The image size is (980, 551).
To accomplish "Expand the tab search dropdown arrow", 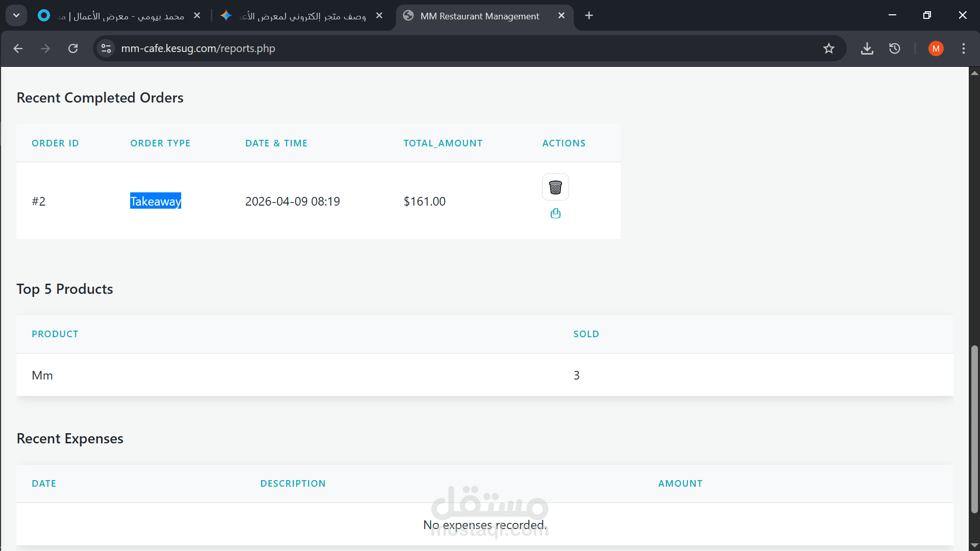I will click(x=16, y=15).
